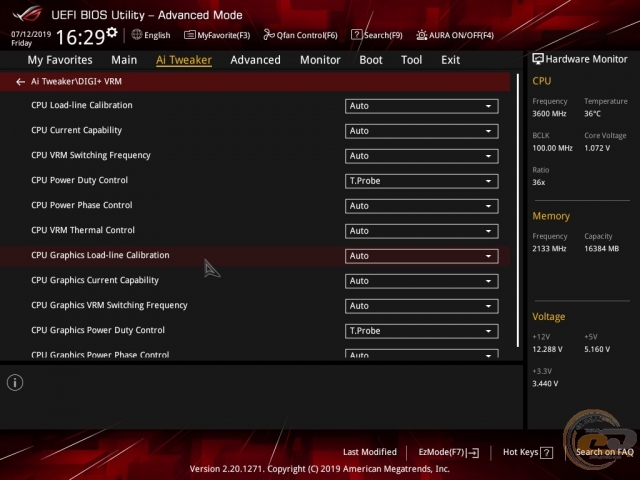The width and height of the screenshot is (640, 480).
Task: Switch to EzMode(F7)
Action: [x=449, y=452]
